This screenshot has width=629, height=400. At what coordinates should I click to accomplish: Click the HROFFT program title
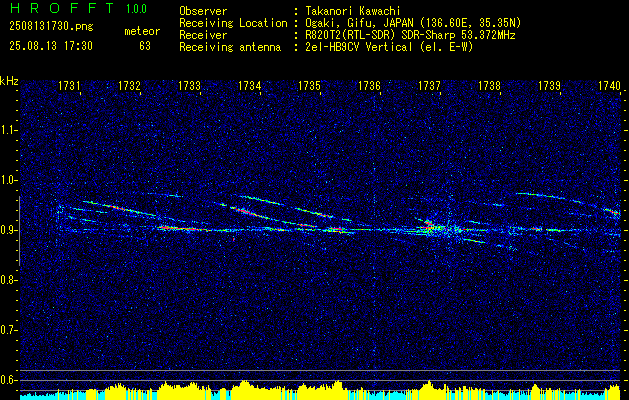pyautogui.click(x=62, y=8)
